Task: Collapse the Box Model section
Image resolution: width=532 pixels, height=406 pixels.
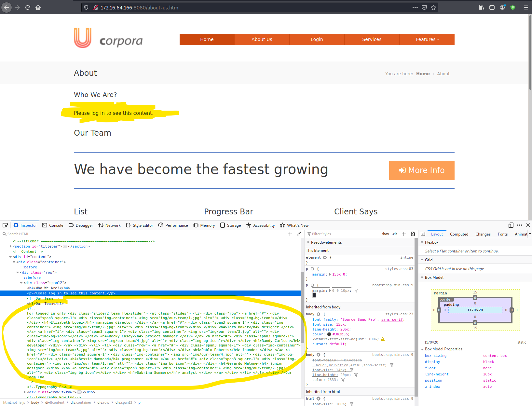Action: (x=422, y=277)
